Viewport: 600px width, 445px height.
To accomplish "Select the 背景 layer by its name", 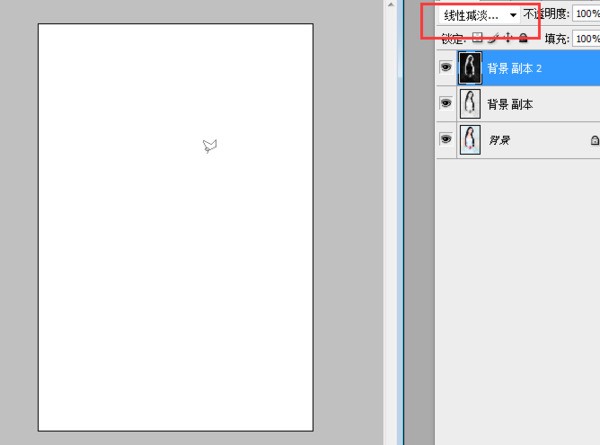I will point(498,141).
